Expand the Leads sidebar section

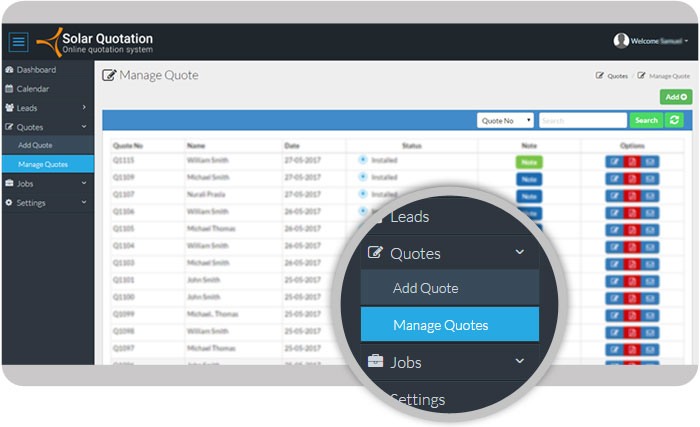point(45,107)
